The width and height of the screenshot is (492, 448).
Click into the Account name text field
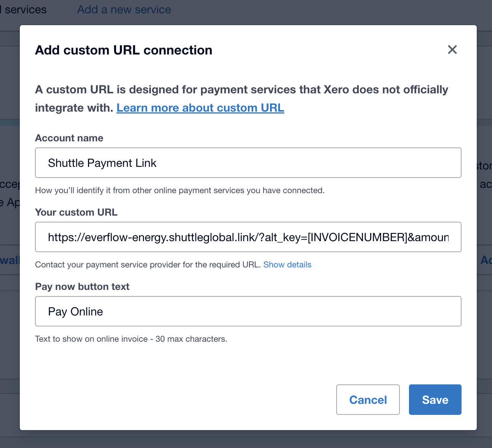[248, 163]
